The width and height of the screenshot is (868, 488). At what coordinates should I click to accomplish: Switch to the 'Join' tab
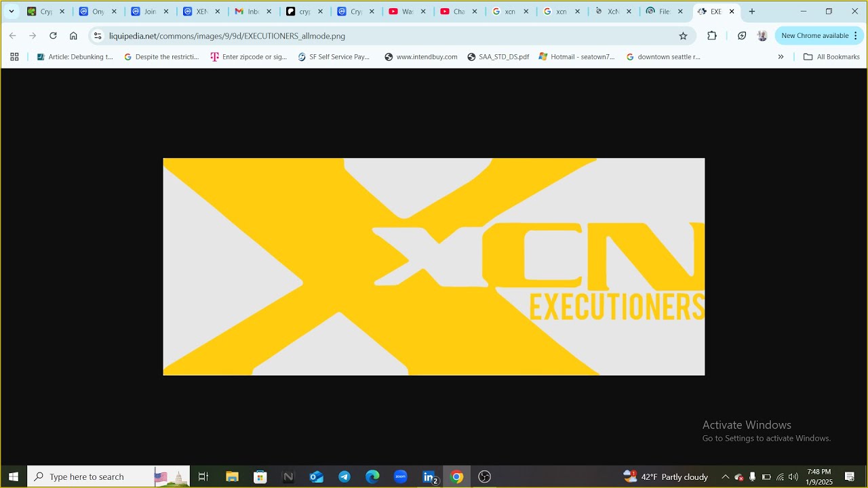(x=150, y=12)
